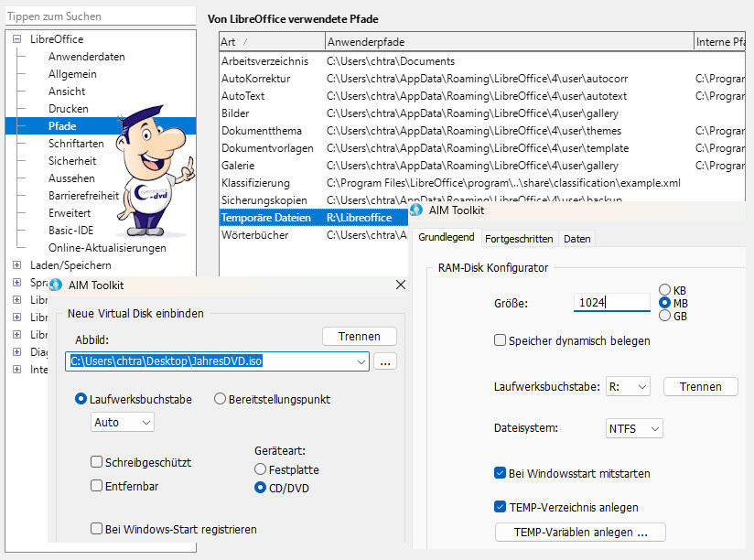
Task: Click the browse … button for image file
Action: click(x=385, y=361)
